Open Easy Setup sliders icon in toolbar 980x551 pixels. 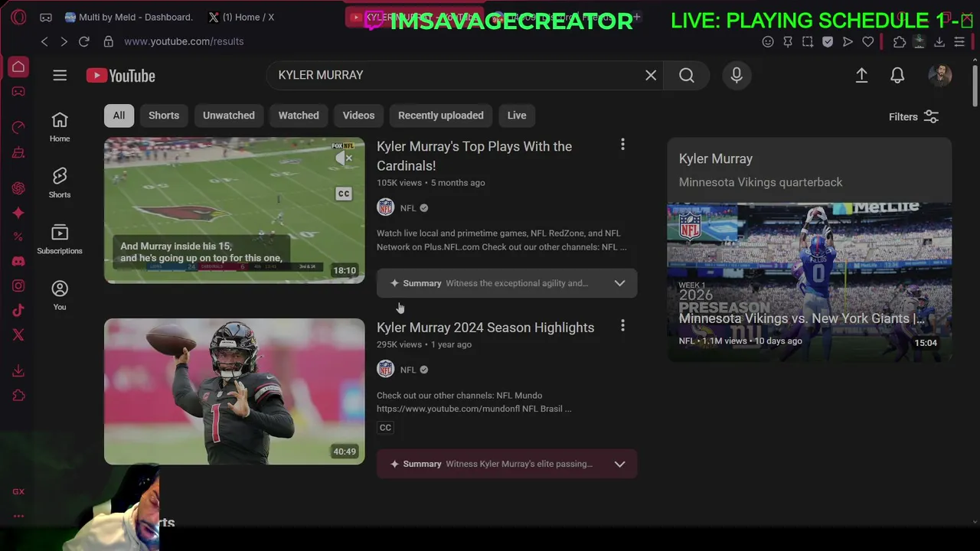tap(959, 42)
